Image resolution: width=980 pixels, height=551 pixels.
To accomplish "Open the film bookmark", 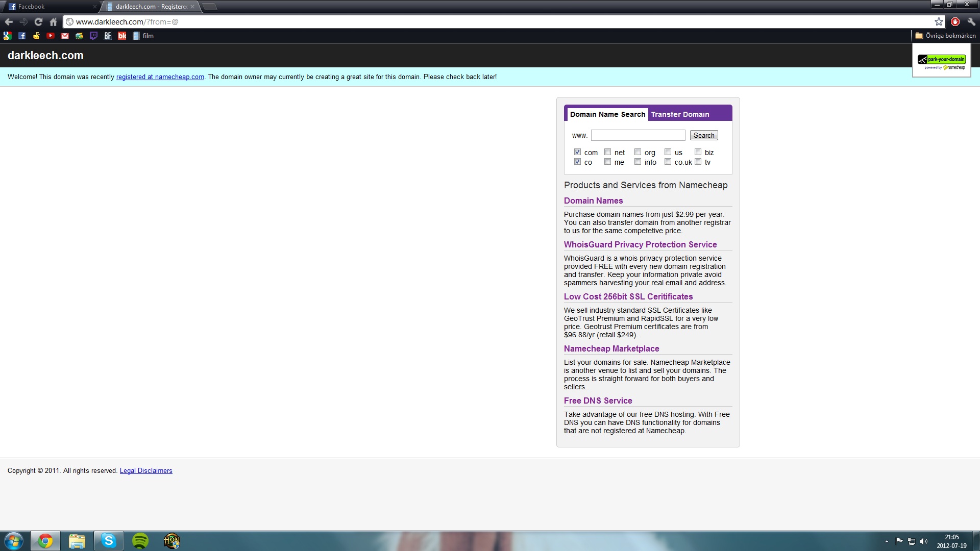I will click(143, 36).
